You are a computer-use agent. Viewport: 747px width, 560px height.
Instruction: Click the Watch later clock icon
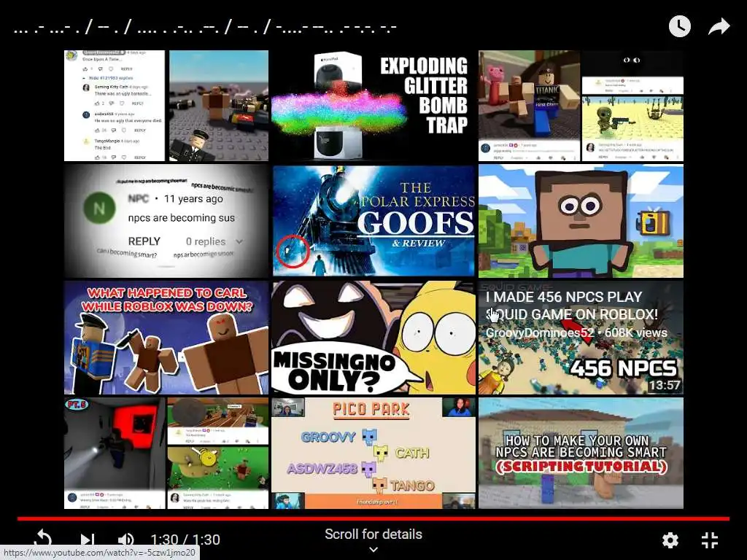pos(680,26)
